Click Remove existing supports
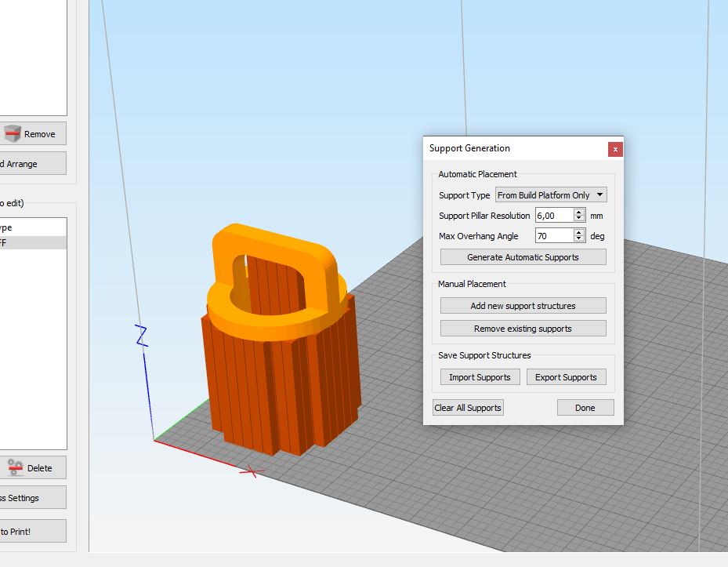The image size is (728, 567). [x=523, y=329]
